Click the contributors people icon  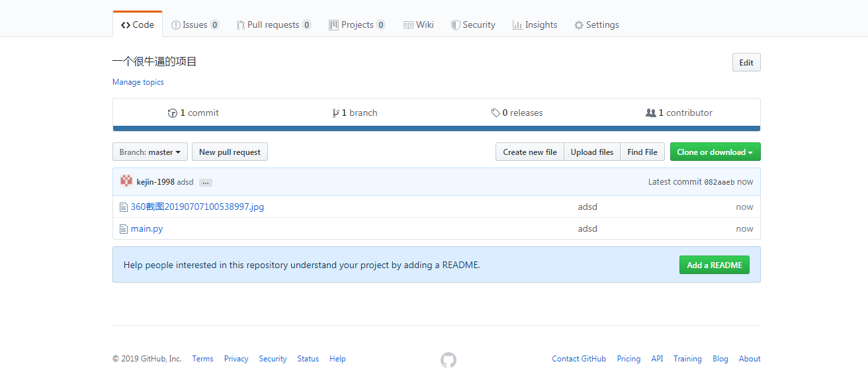(651, 113)
